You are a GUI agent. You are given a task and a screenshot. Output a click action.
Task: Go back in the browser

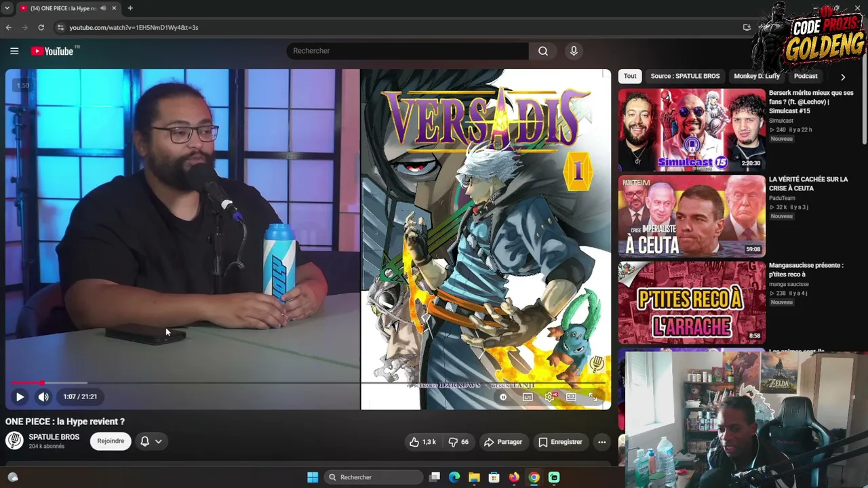click(x=8, y=28)
